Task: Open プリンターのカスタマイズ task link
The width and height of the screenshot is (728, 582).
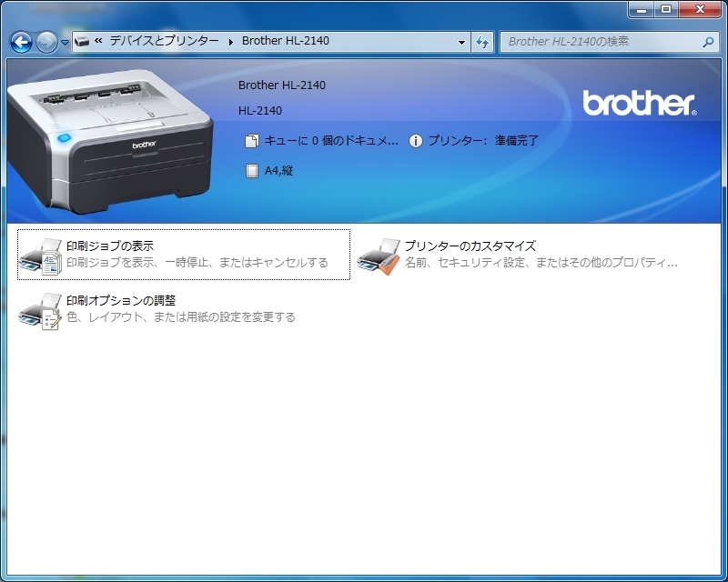Action: (x=470, y=246)
